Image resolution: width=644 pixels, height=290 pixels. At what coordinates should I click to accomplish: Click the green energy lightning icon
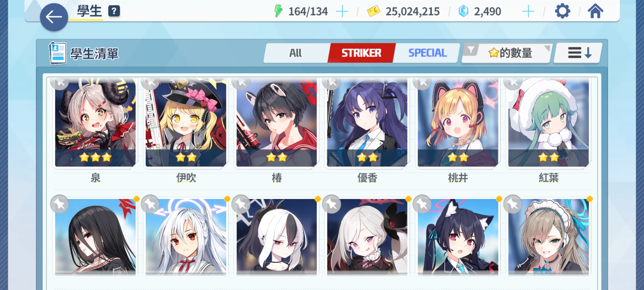tap(278, 11)
